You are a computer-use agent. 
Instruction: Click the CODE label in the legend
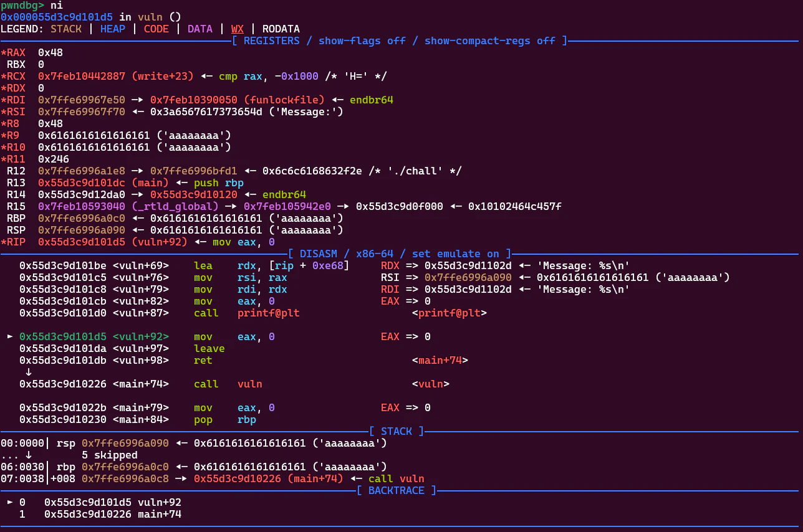click(x=156, y=29)
